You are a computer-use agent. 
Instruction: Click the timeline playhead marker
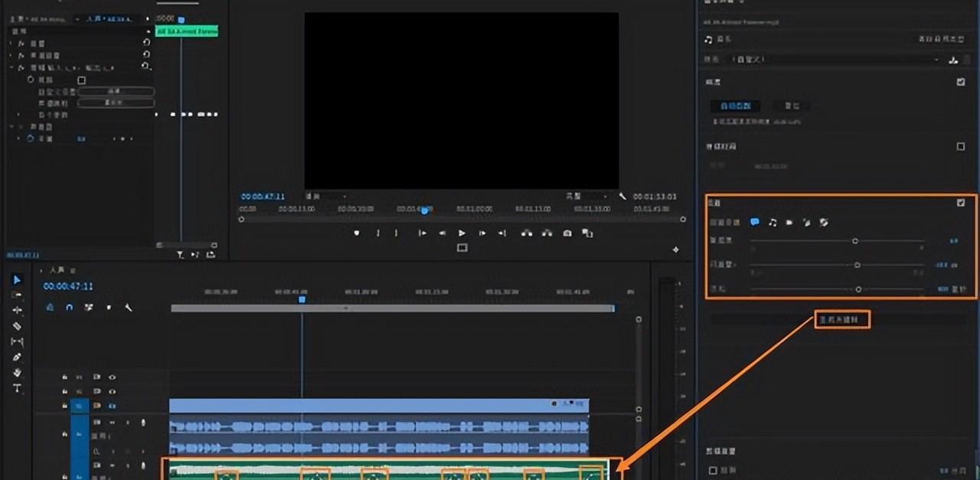[x=302, y=299]
